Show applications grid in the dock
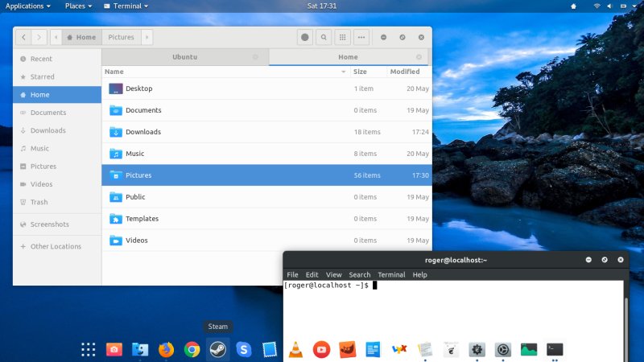644x362 pixels. [89, 349]
